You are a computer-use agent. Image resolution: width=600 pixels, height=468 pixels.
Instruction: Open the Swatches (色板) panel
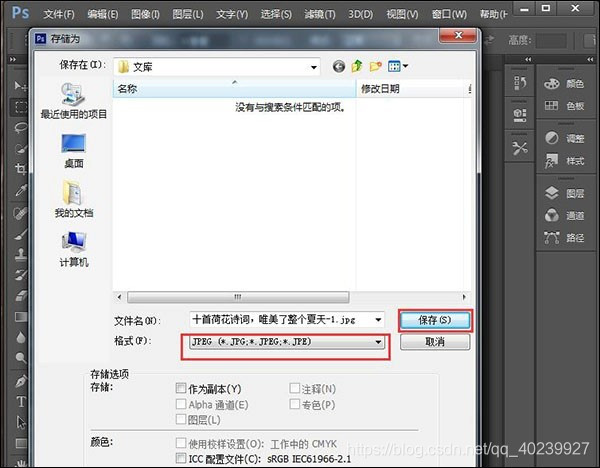(x=565, y=106)
